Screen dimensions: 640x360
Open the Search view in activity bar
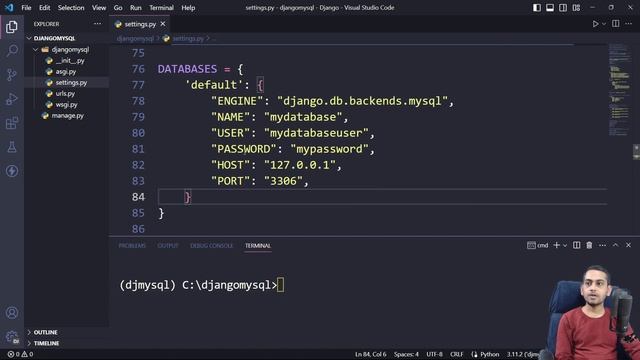pyautogui.click(x=12, y=51)
